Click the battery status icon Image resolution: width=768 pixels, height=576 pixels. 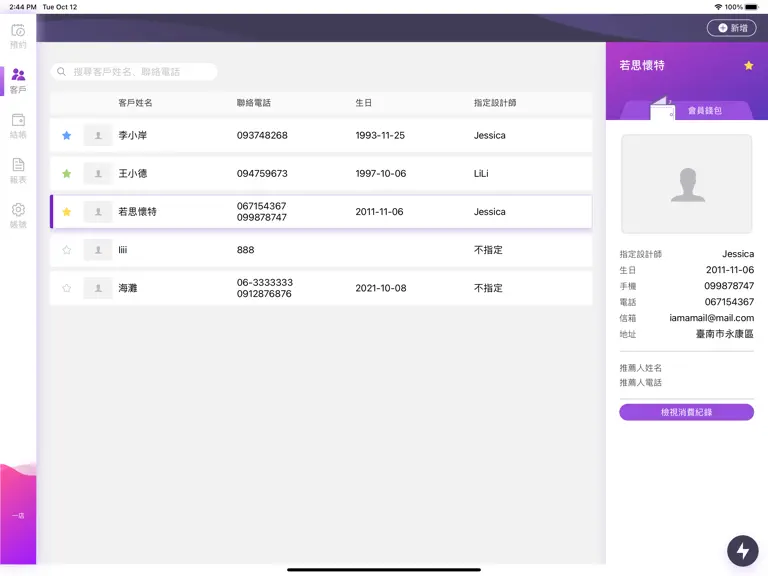point(752,7)
